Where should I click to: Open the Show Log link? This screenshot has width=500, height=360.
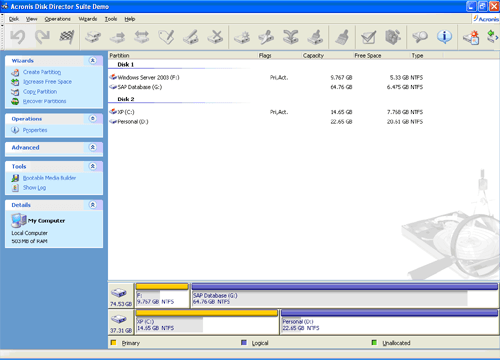pyautogui.click(x=34, y=188)
